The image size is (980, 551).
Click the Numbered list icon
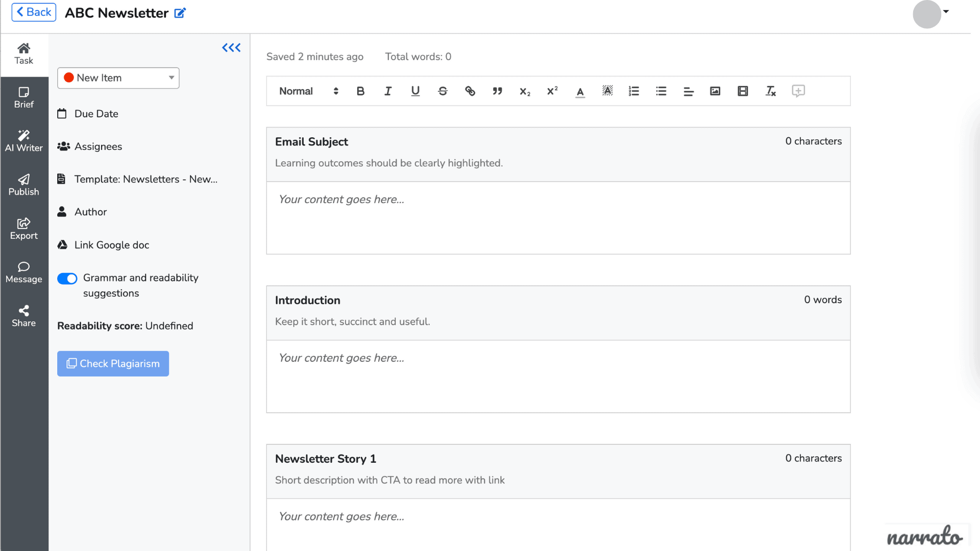coord(634,90)
